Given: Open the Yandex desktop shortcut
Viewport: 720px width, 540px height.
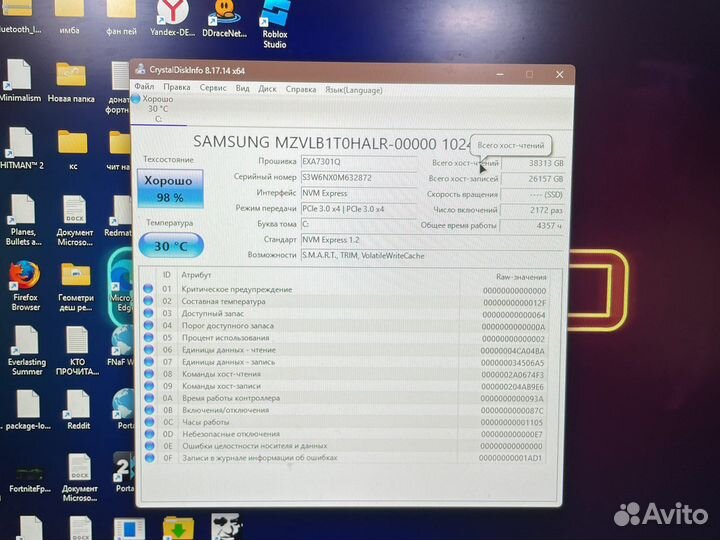Looking at the screenshot, I should tap(172, 18).
